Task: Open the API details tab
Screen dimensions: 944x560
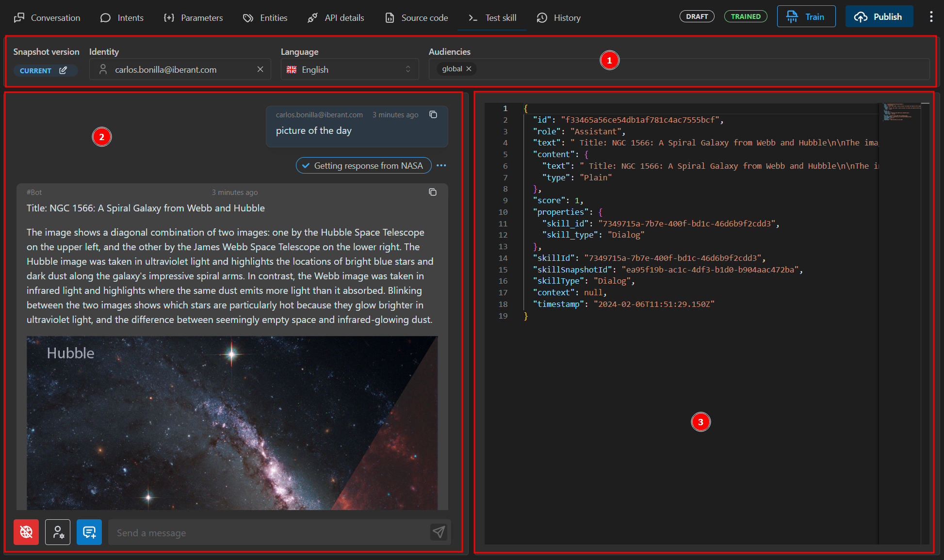Action: (x=336, y=18)
